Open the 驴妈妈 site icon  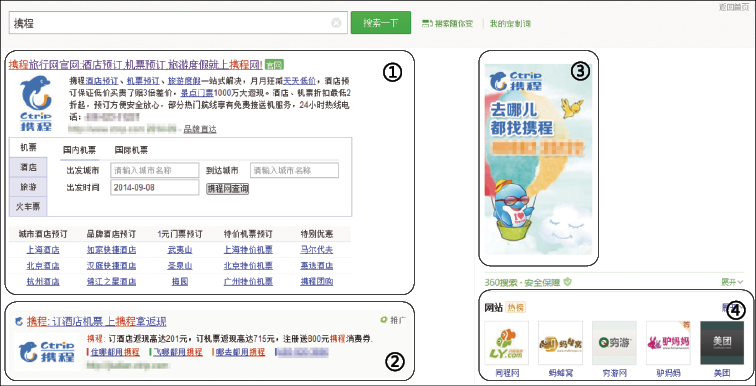click(x=668, y=343)
